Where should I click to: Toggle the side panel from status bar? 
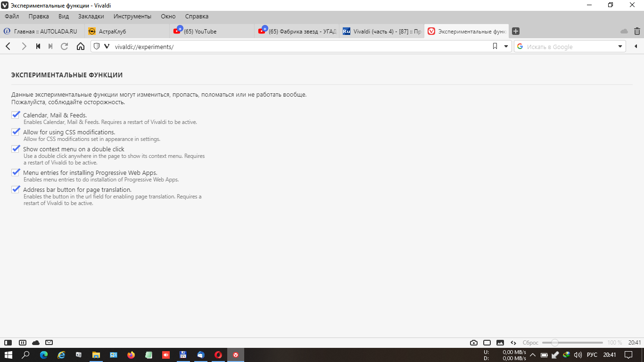[8, 343]
